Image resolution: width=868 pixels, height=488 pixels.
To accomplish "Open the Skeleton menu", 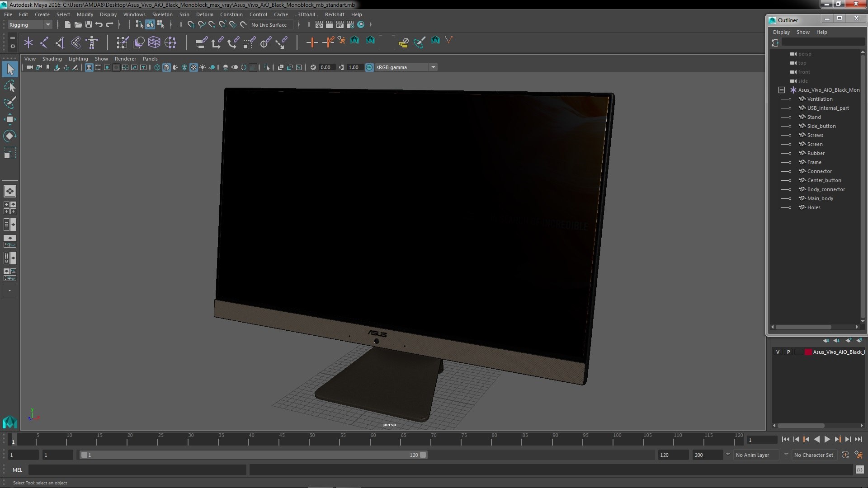I will click(x=162, y=14).
